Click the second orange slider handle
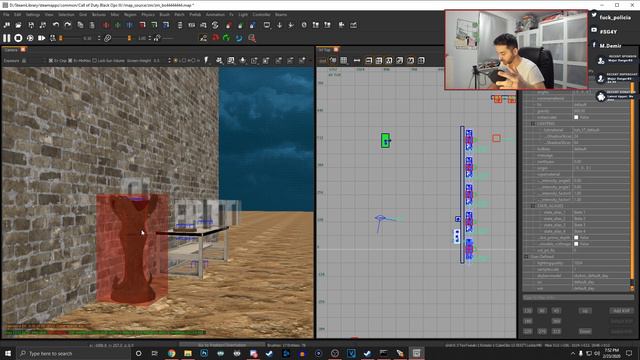640x360 pixels. coord(129,38)
